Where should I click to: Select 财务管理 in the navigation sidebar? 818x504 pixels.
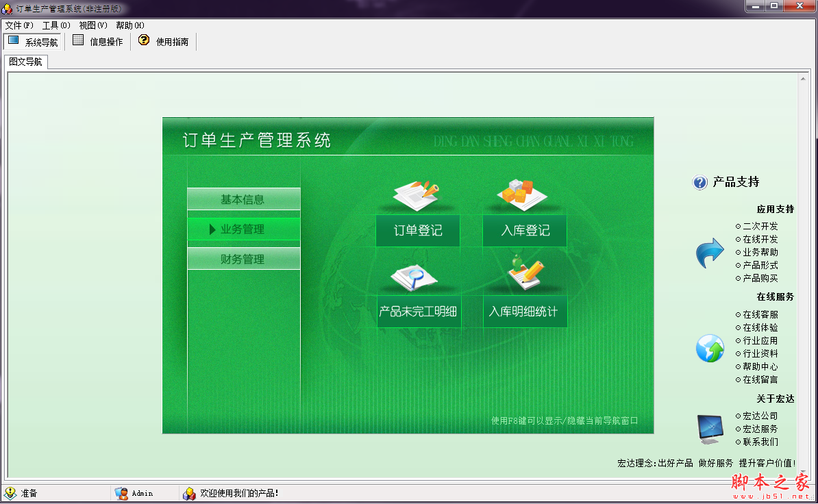[244, 259]
